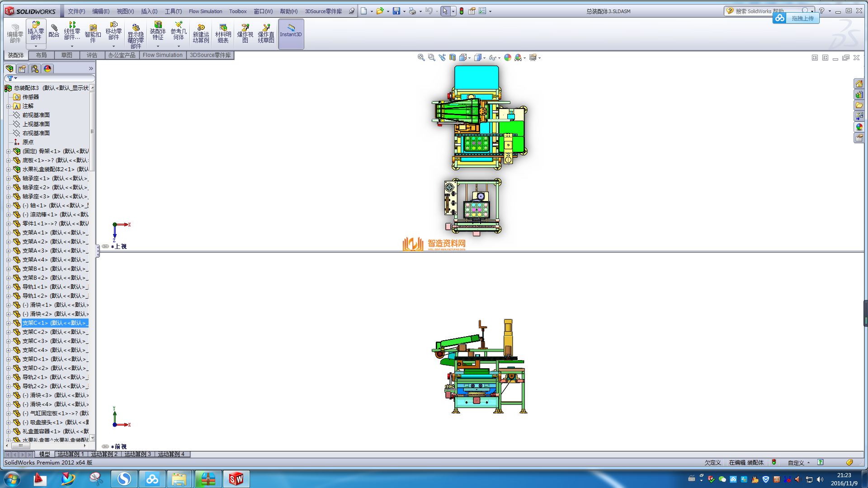Click the Section View icon in view toolbar
The height and width of the screenshot is (488, 868).
[x=453, y=57]
